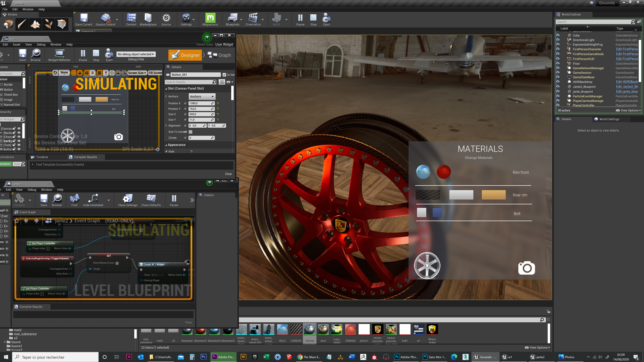The image size is (644, 362).
Task: Open the Anchors dropdown
Action: coord(202,96)
